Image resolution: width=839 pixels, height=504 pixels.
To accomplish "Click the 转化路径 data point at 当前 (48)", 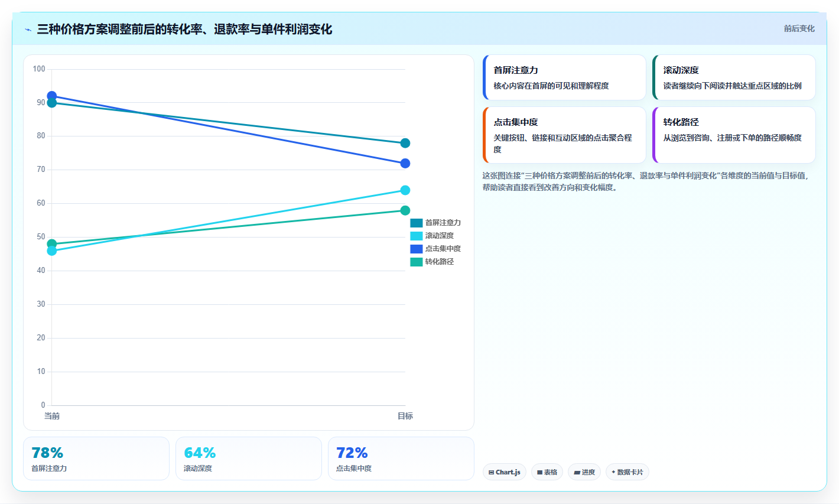I will (51, 244).
